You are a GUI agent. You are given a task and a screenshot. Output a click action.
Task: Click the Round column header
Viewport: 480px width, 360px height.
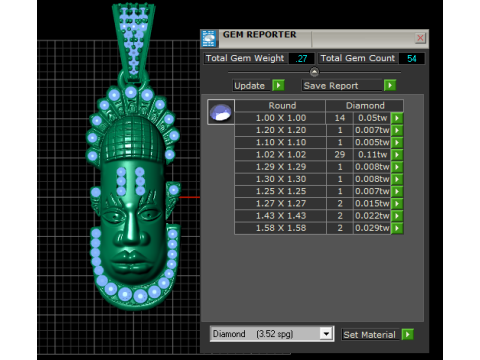[280, 106]
